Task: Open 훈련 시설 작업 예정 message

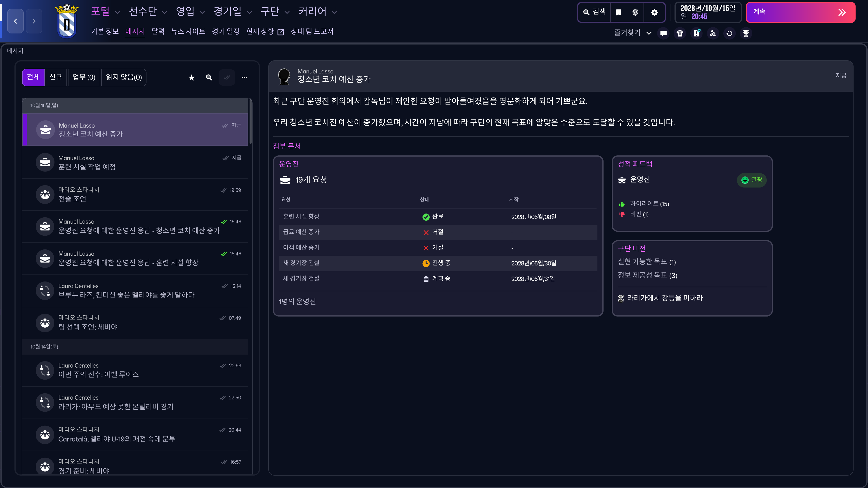Action: click(135, 162)
